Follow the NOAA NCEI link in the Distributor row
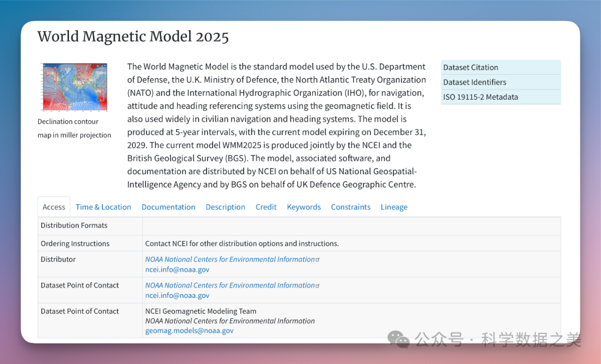Image resolution: width=601 pixels, height=364 pixels. pyautogui.click(x=230, y=259)
